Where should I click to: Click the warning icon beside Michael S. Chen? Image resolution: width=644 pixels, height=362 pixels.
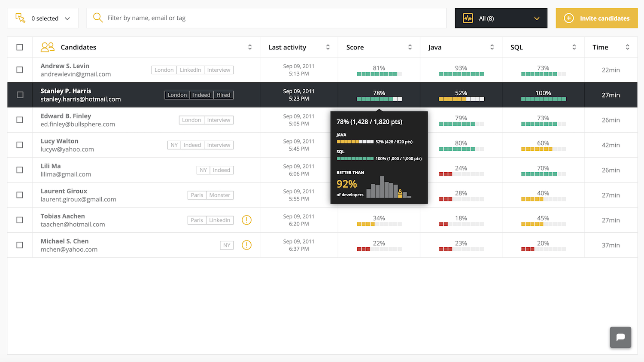pos(246,245)
